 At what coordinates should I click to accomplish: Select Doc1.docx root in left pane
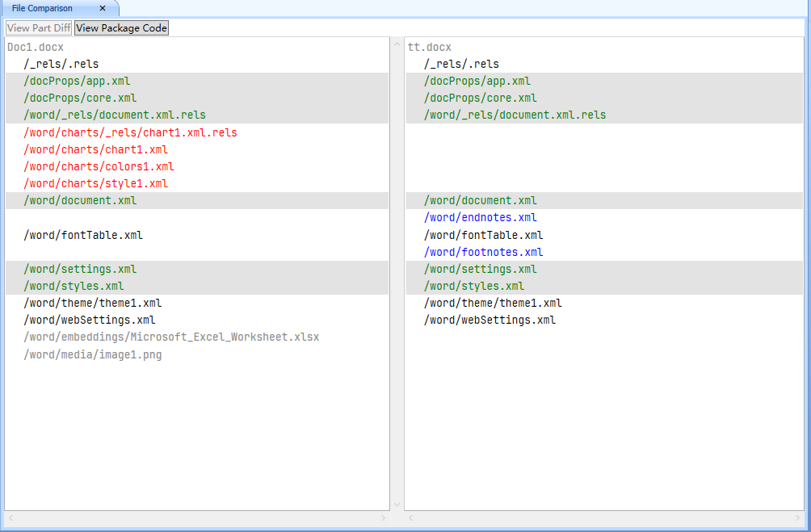(36, 48)
